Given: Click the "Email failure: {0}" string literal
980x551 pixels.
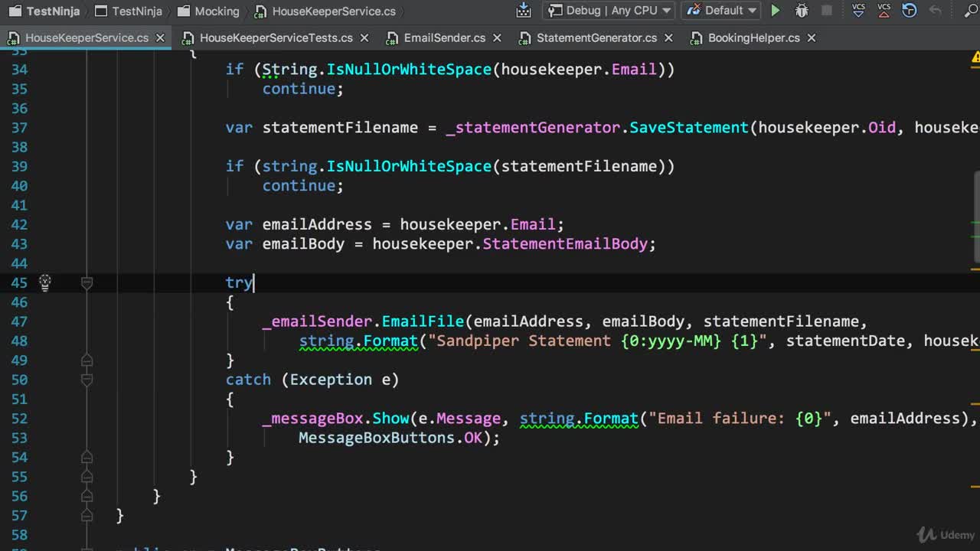Looking at the screenshot, I should pos(740,419).
